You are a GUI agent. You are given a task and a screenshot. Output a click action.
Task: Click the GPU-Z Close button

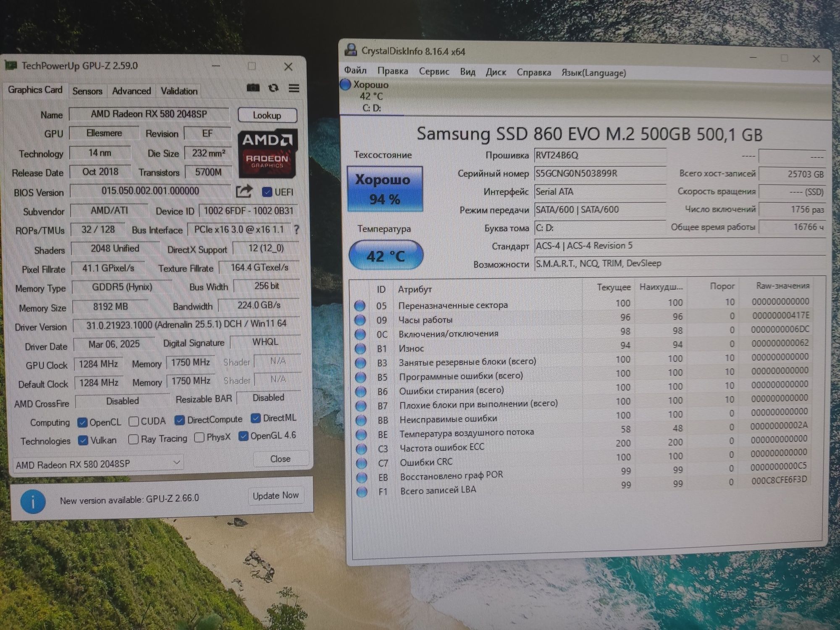pyautogui.click(x=280, y=459)
